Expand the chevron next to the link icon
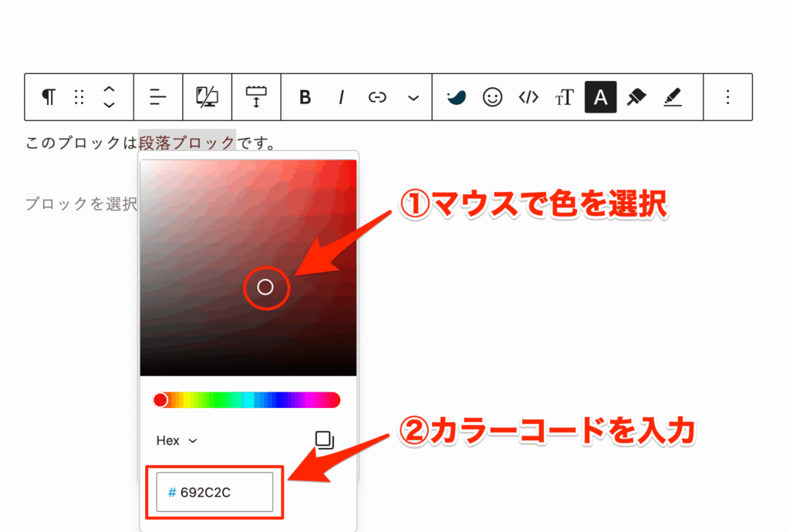The height and width of the screenshot is (532, 790). pos(414,96)
